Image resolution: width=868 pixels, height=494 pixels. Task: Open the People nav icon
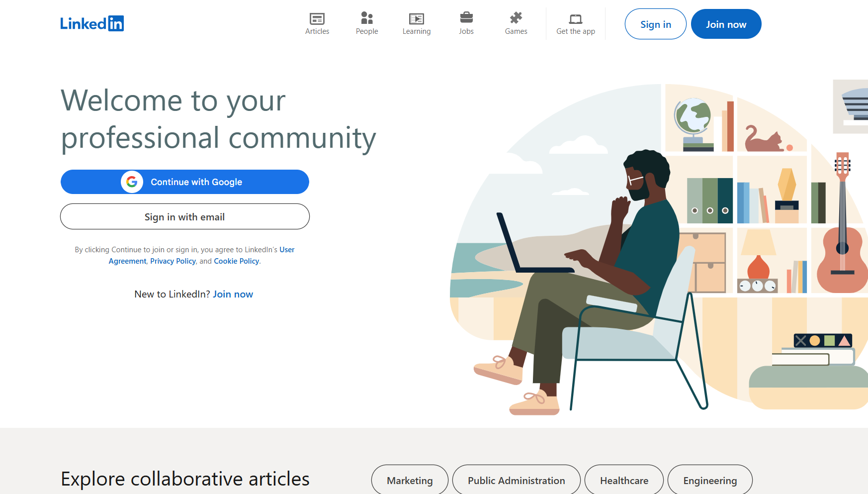367,18
